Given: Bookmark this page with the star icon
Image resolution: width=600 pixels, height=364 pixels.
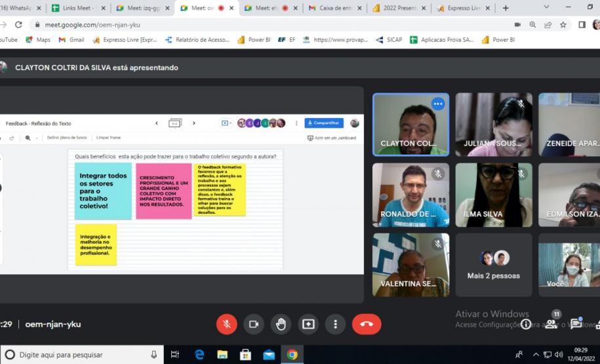Looking at the screenshot, I should click(563, 25).
